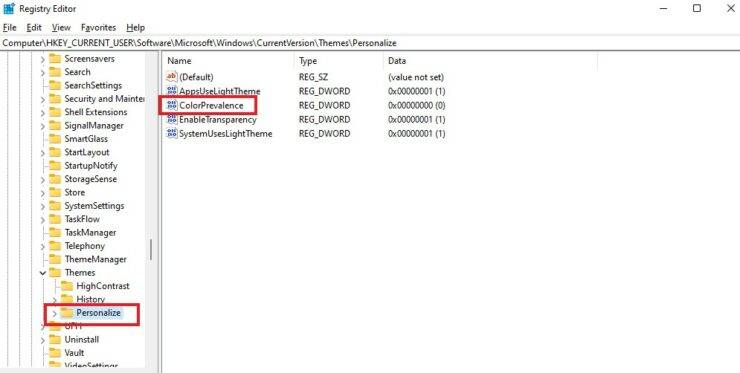Select the Uninstall tree item

[81, 339]
